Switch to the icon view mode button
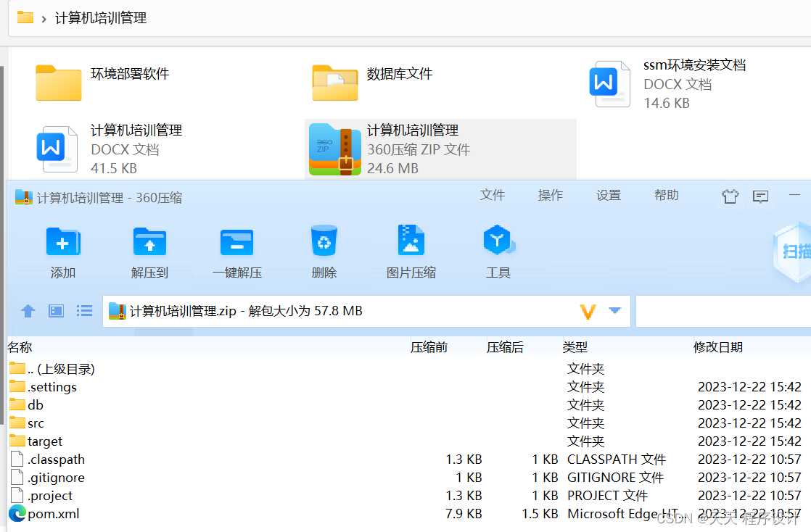Screen dimensions: 811x532 click(56, 311)
